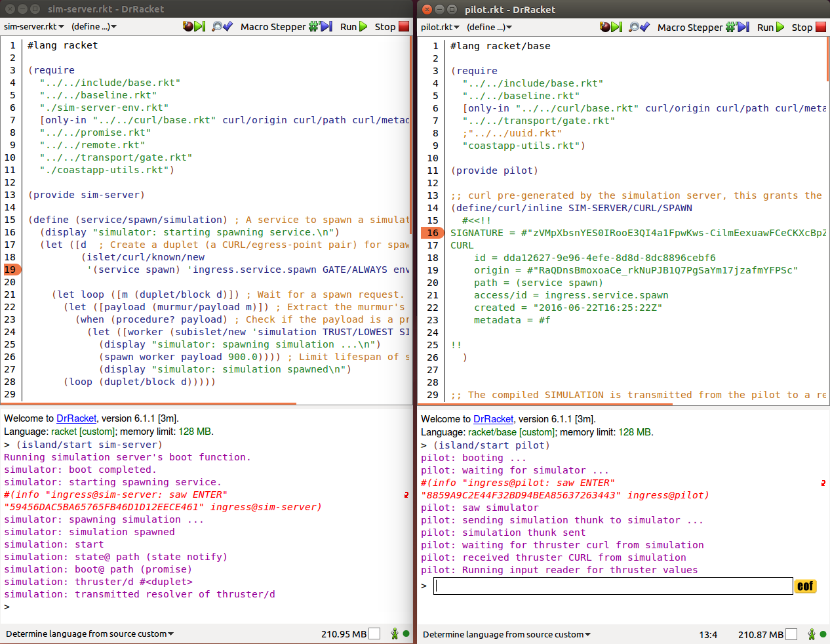830x644 pixels.
Task: Click Check Syntax icon in pilot.rkt window
Action: 639,27
